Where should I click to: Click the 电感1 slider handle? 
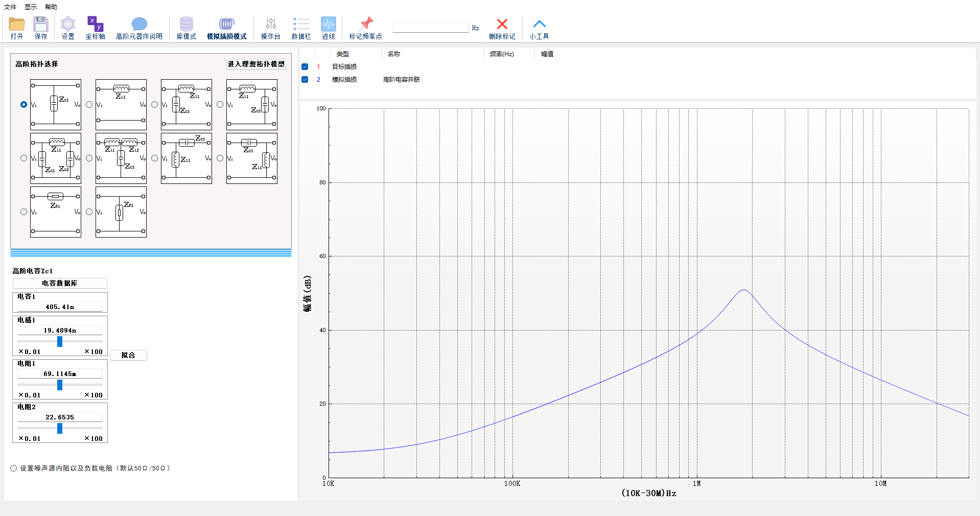[60, 341]
